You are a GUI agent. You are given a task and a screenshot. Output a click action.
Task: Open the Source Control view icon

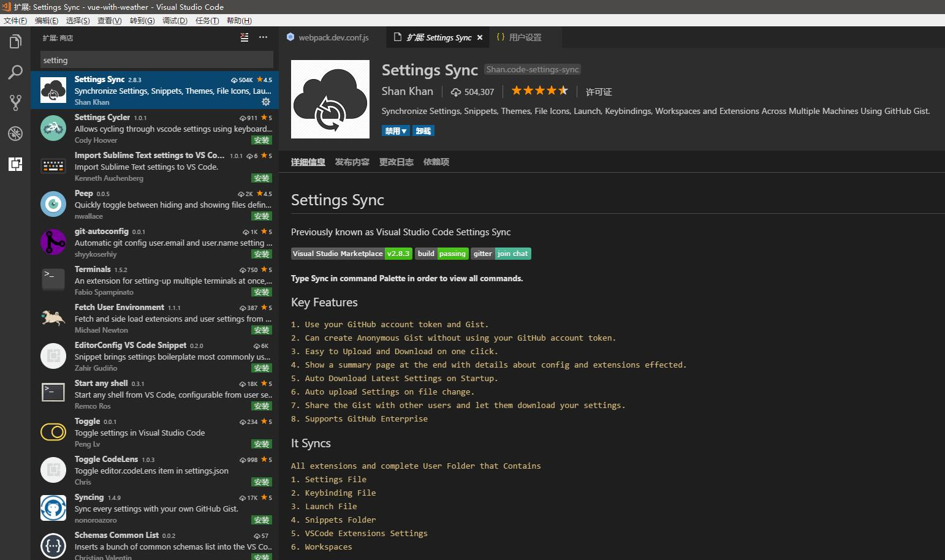point(15,102)
